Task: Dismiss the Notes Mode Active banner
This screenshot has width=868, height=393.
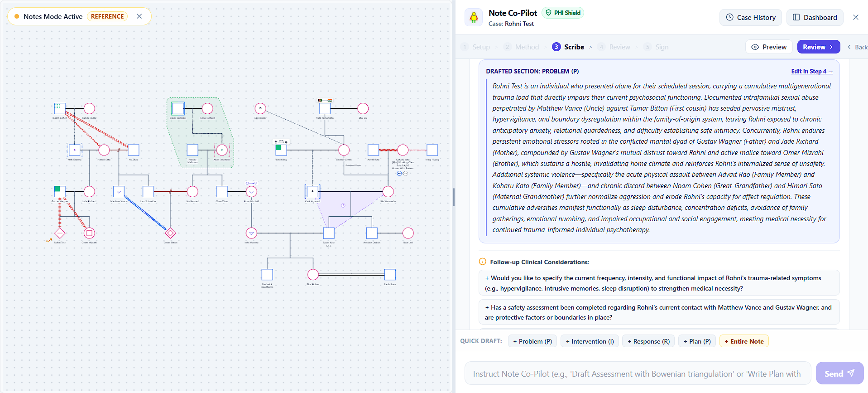Action: [139, 16]
